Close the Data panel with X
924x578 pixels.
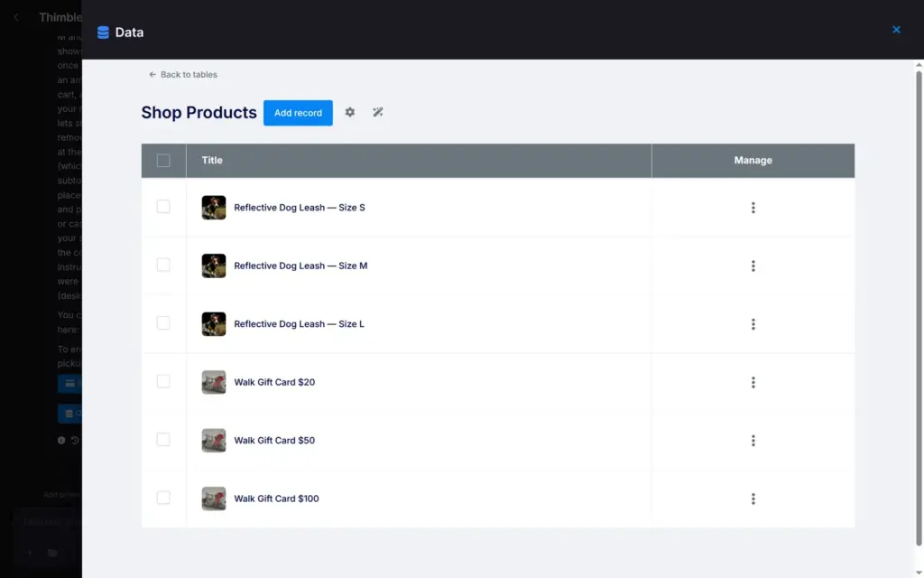tap(896, 30)
